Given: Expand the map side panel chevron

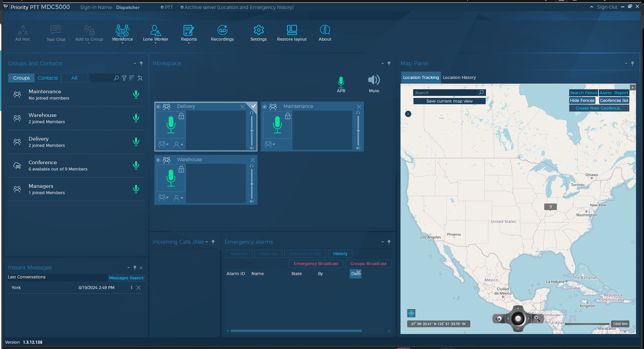Looking at the screenshot, I should point(408,114).
